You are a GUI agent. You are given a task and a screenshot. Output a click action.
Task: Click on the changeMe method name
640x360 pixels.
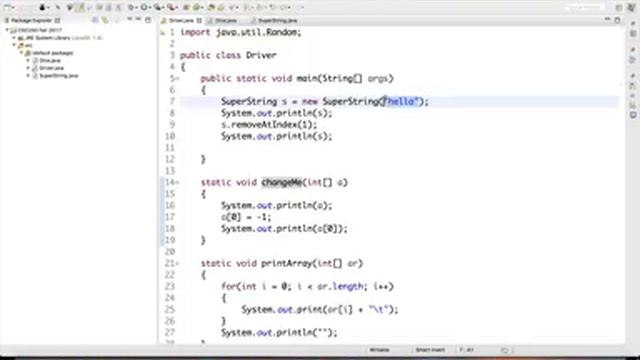[x=281, y=182]
